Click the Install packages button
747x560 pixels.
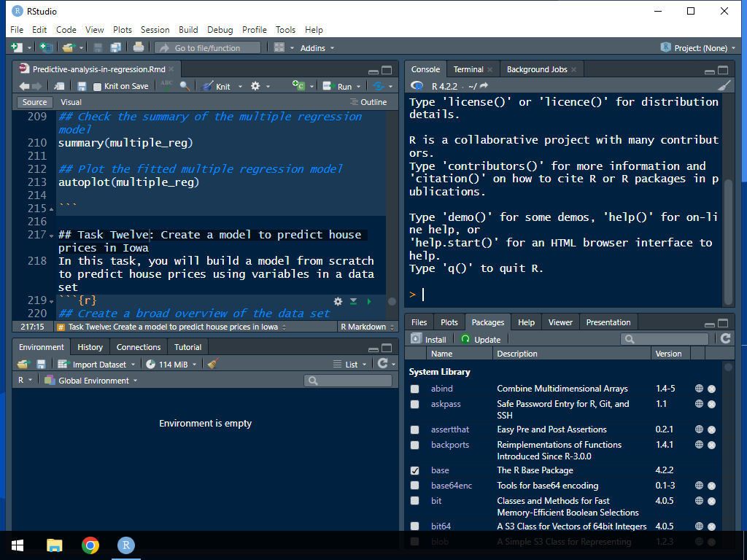coord(429,339)
